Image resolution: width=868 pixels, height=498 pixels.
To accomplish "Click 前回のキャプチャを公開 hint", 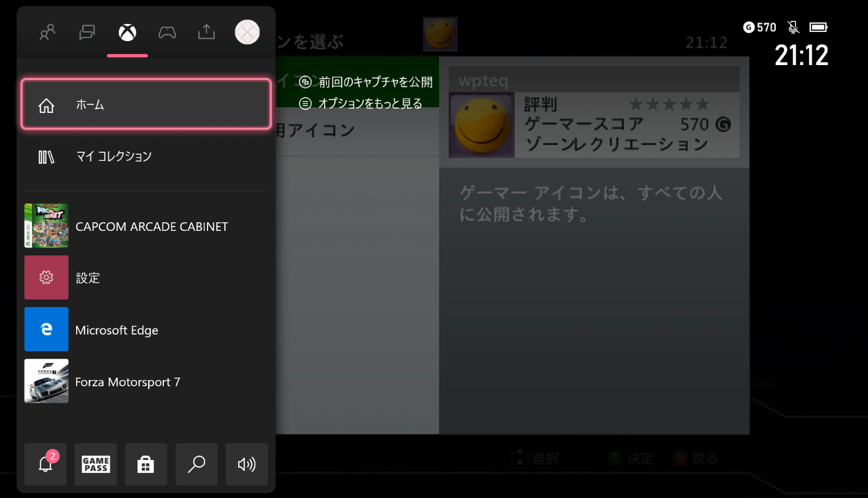I will [x=366, y=82].
